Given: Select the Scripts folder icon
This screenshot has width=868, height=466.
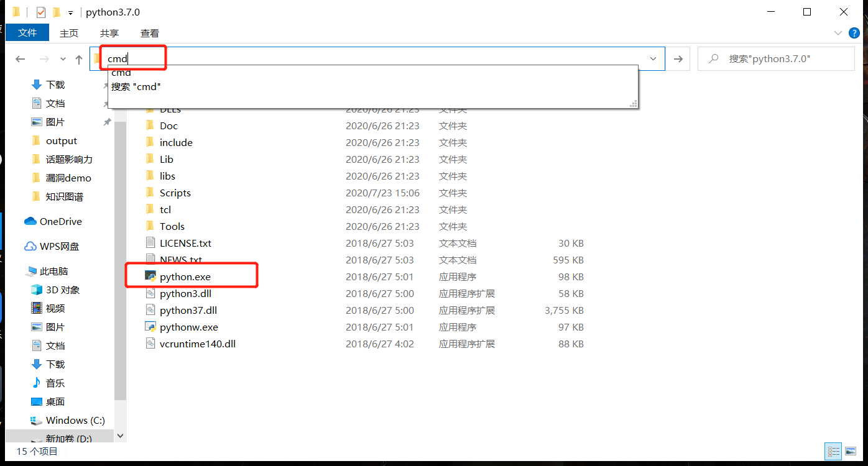Looking at the screenshot, I should 149,193.
